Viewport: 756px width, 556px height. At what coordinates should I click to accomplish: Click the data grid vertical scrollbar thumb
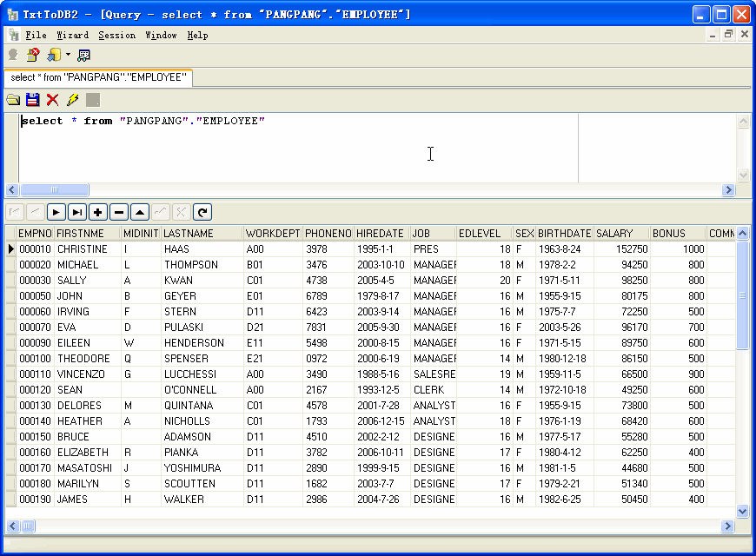click(x=742, y=295)
